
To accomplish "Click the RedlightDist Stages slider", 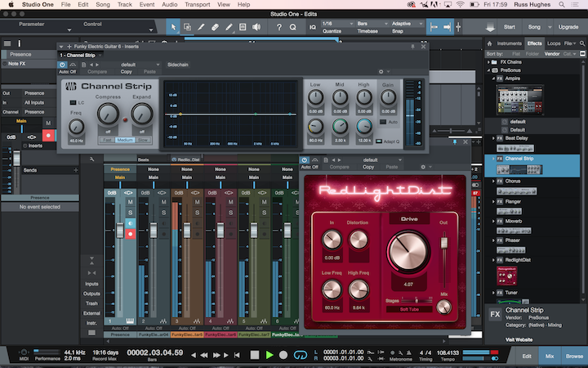I will pyautogui.click(x=416, y=300).
